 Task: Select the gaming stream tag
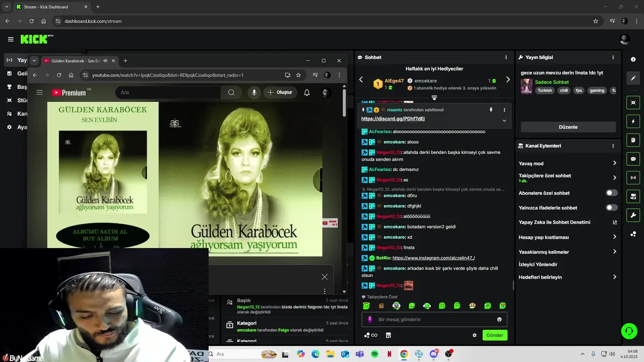(x=597, y=90)
